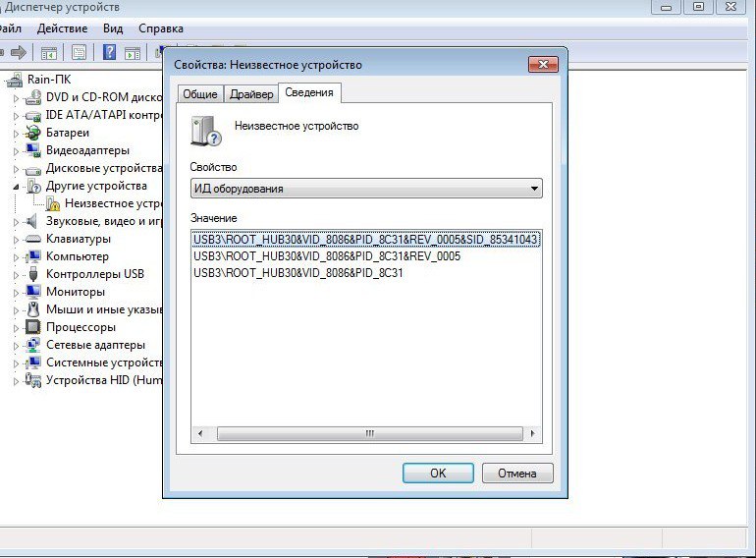Close the Свойства dialog with red X
The width and height of the screenshot is (756, 558).
[x=543, y=64]
